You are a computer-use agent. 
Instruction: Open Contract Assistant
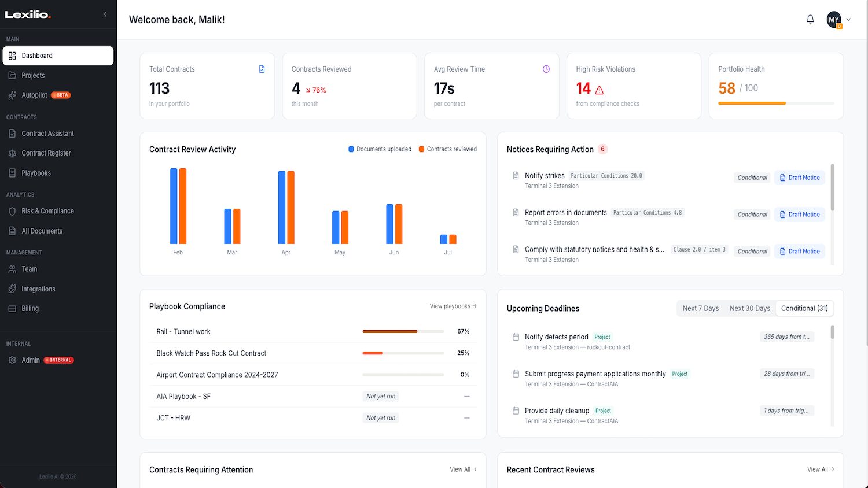coord(58,134)
